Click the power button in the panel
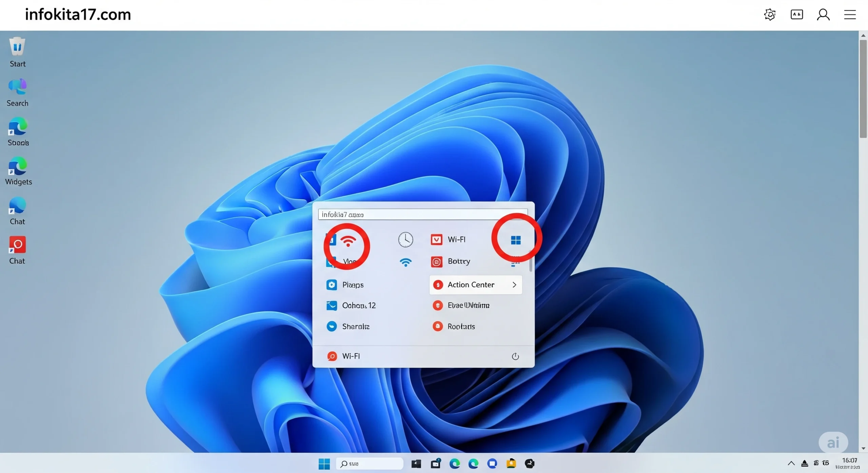 515,356
